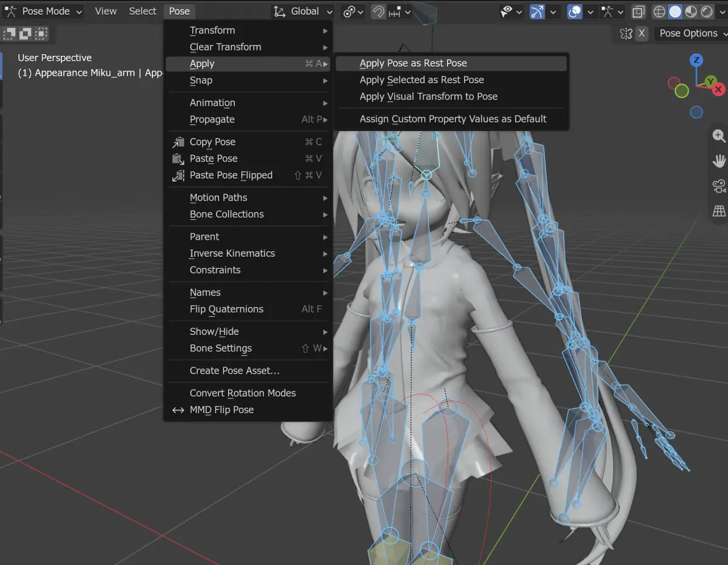Click the first selection mode icon below Pose Mode
The height and width of the screenshot is (565, 728).
click(11, 33)
